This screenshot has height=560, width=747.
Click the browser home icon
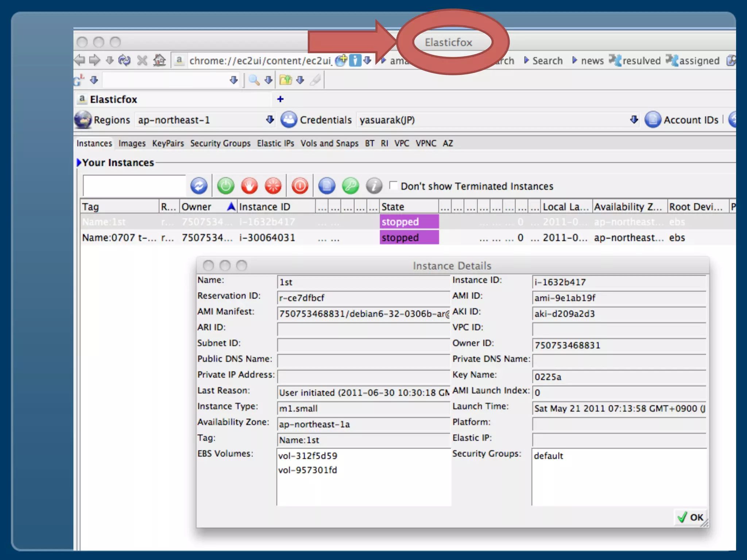coord(159,60)
